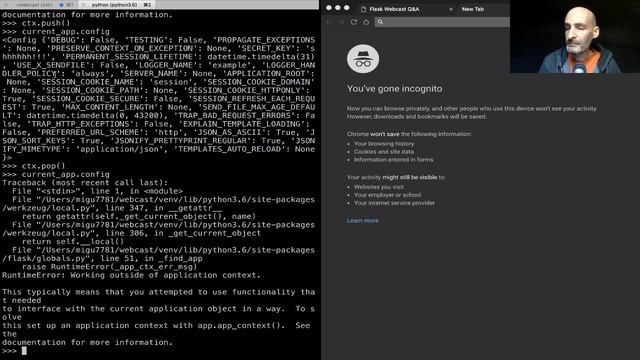This screenshot has width=640, height=360.
Task: Click the Chrome home button
Action: point(366,22)
